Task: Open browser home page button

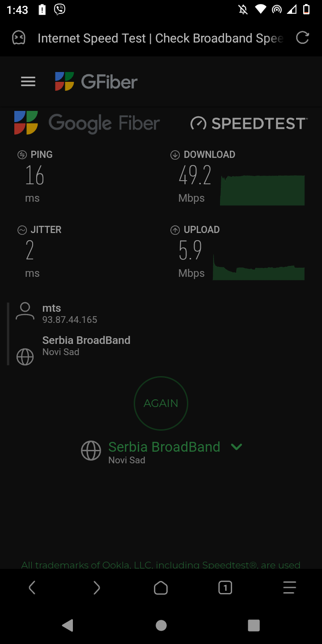Action: coord(161,588)
